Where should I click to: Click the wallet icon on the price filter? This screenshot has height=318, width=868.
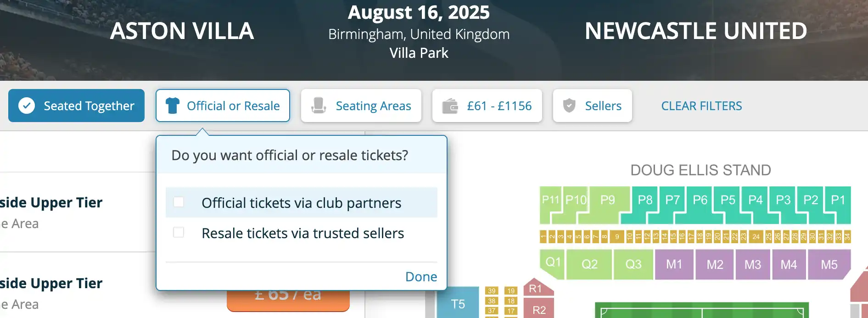click(452, 106)
